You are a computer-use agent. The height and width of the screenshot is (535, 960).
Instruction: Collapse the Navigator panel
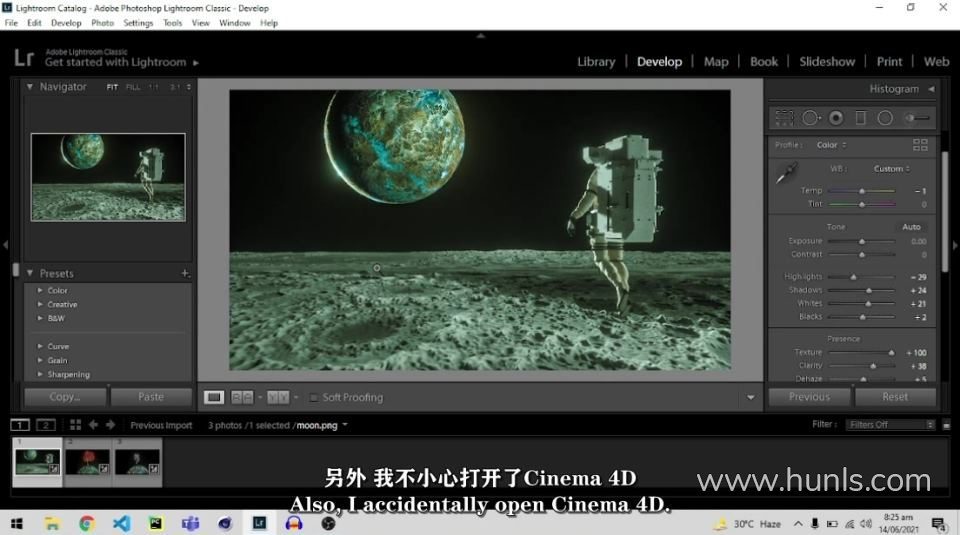(29, 87)
